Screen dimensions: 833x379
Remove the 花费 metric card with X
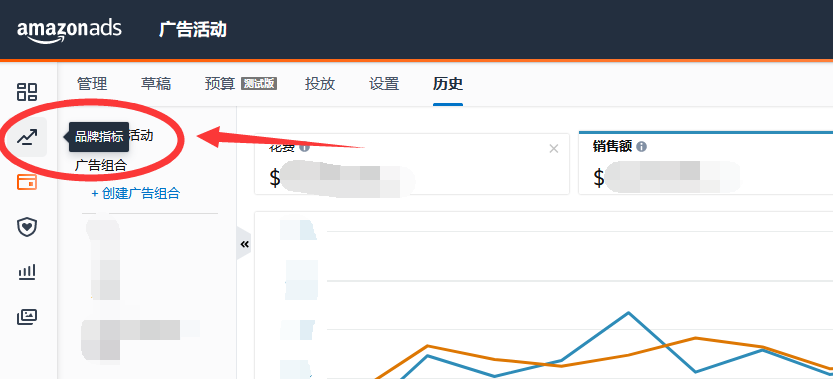(554, 149)
